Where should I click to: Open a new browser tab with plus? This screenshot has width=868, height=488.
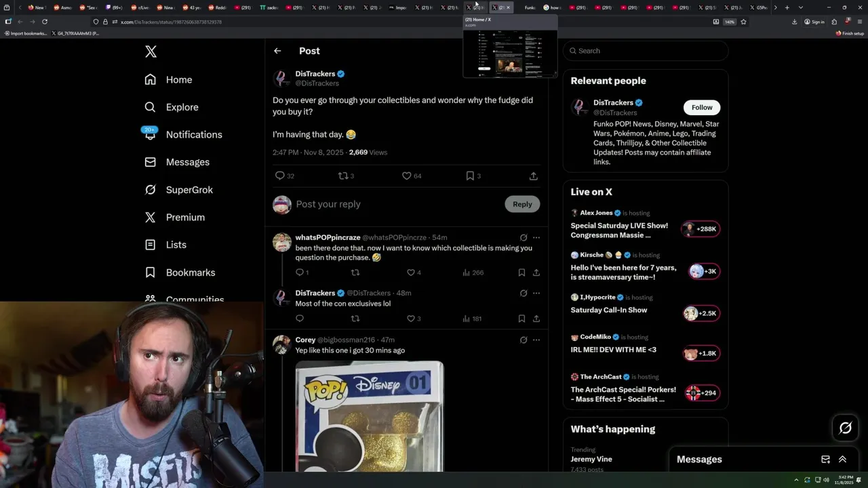(787, 7)
